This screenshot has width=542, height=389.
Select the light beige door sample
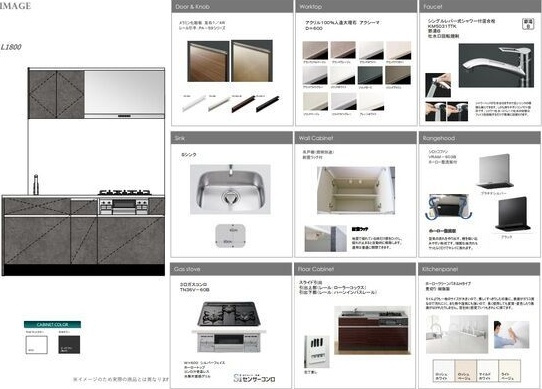(252, 61)
